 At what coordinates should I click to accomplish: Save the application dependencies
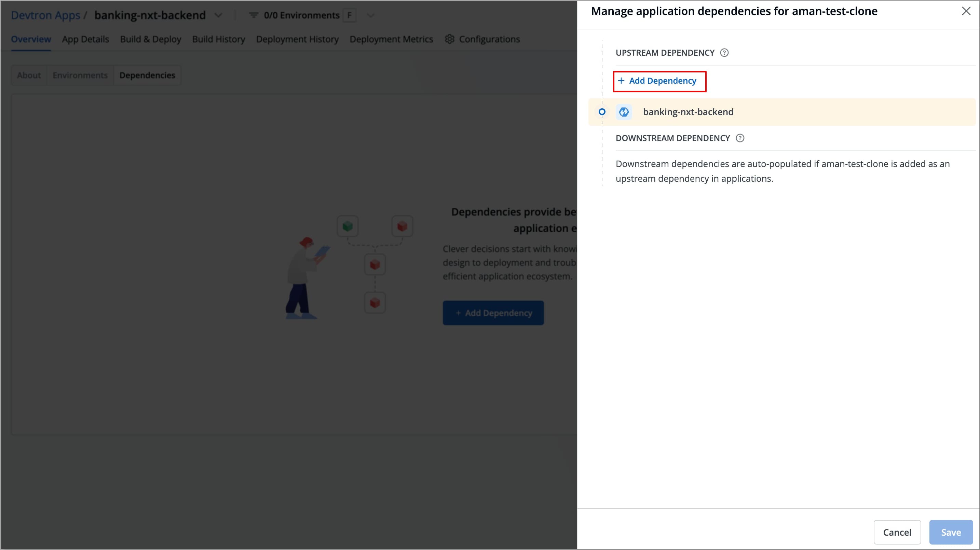(x=951, y=532)
